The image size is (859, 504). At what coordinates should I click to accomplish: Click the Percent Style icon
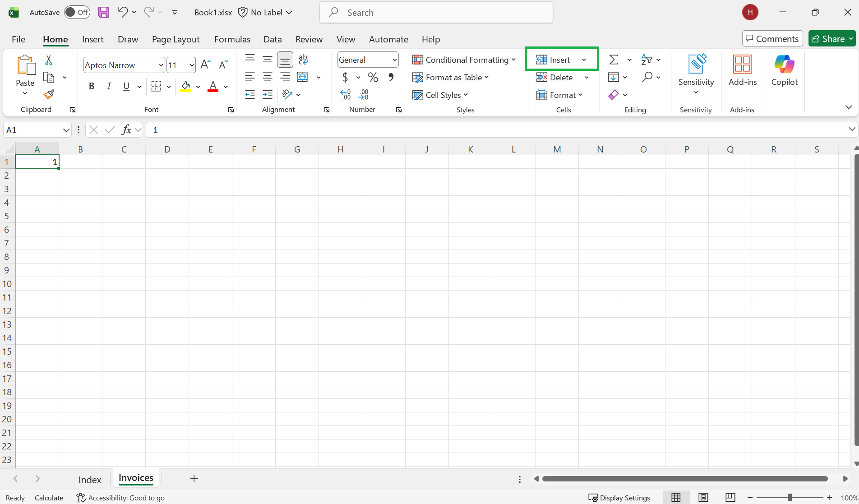[373, 77]
